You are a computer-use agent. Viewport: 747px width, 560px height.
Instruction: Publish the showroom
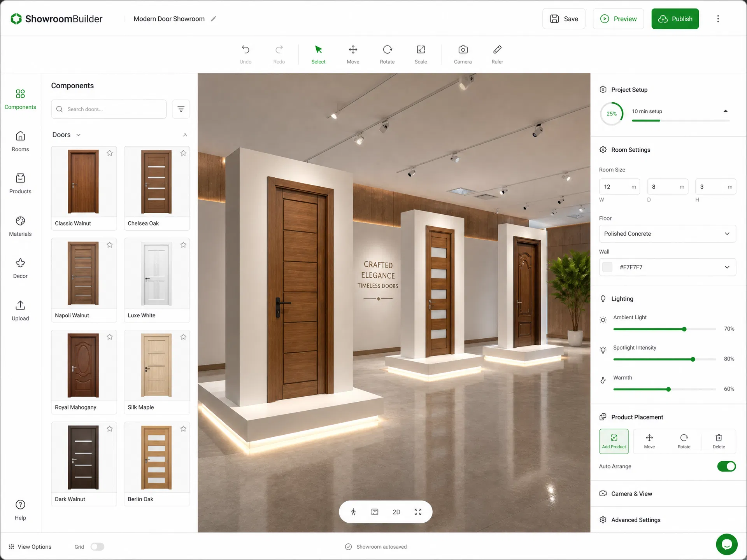click(675, 19)
